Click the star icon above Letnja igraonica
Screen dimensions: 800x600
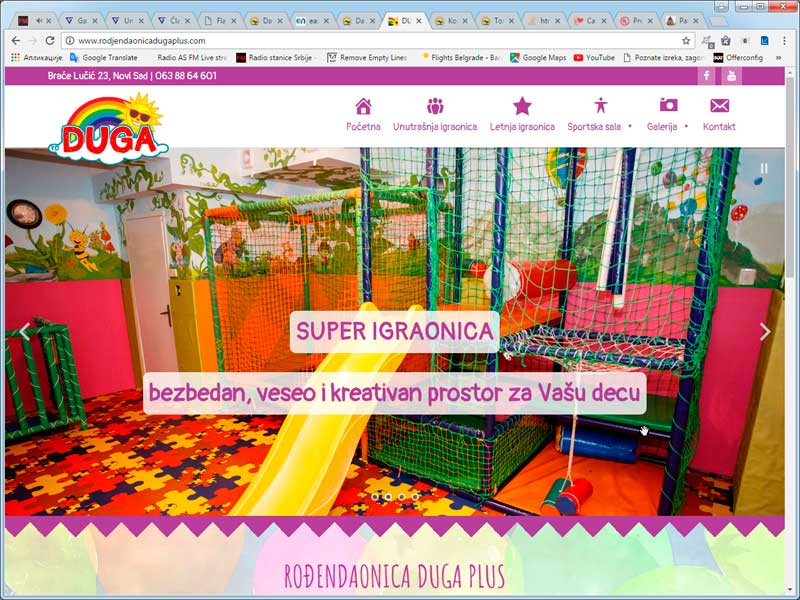522,106
